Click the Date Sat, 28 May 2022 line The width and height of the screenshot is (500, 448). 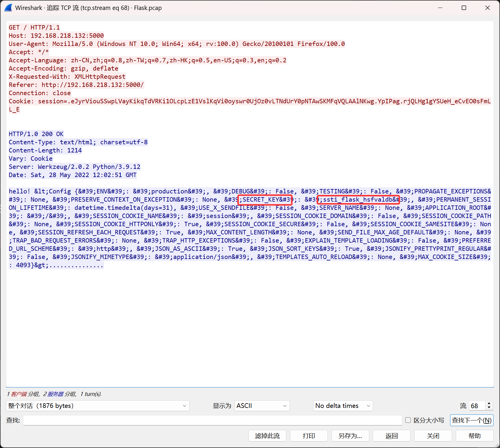click(73, 175)
